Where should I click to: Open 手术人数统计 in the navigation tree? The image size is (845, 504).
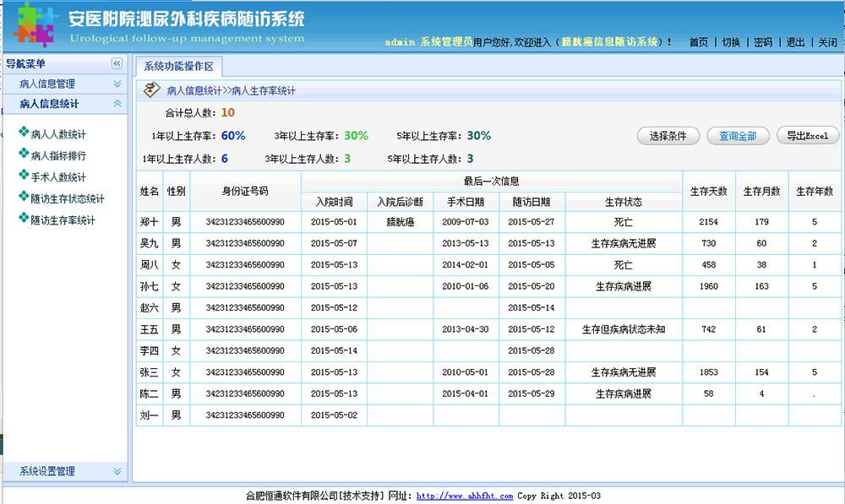tap(58, 177)
